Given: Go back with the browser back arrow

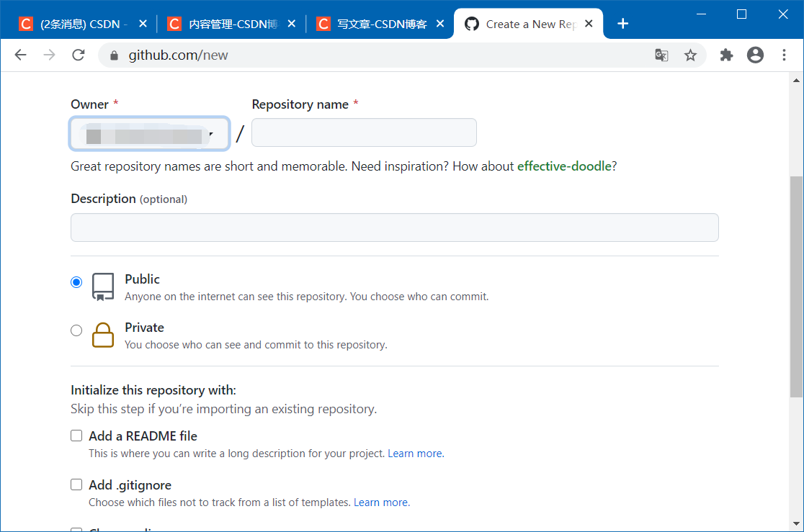Looking at the screenshot, I should (x=20, y=55).
